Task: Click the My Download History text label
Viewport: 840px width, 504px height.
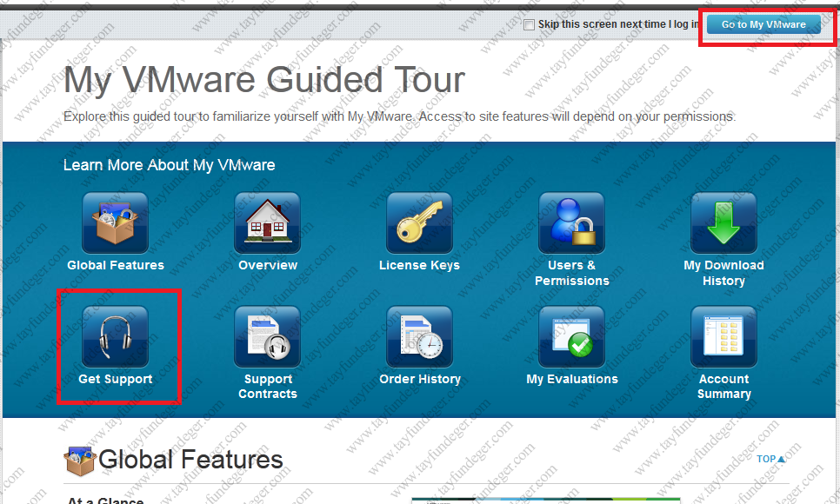Action: 723,273
